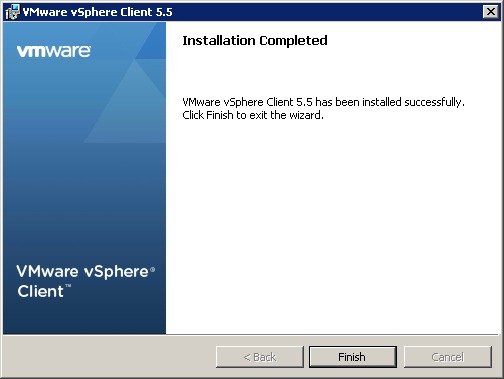Open the installer icon in title bar
The width and height of the screenshot is (504, 379).
12,12
